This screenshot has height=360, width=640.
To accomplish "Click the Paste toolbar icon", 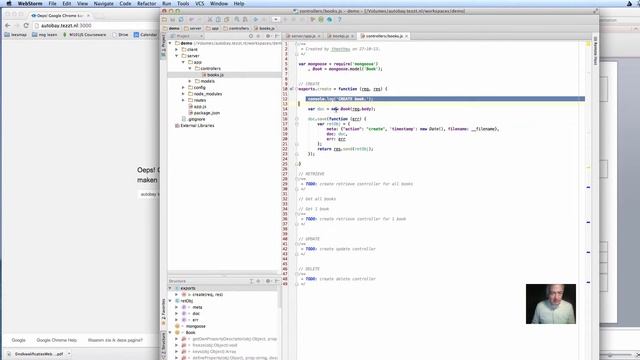I will pyautogui.click(x=226, y=20).
